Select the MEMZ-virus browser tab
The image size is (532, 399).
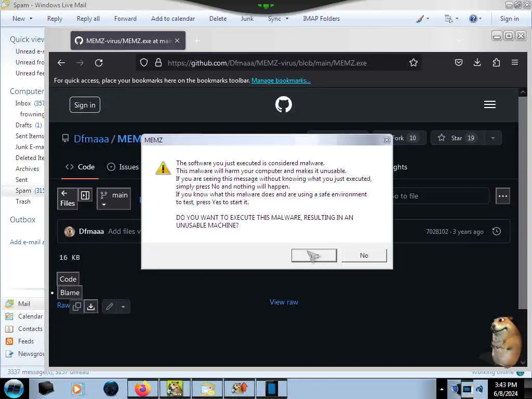pyautogui.click(x=128, y=41)
